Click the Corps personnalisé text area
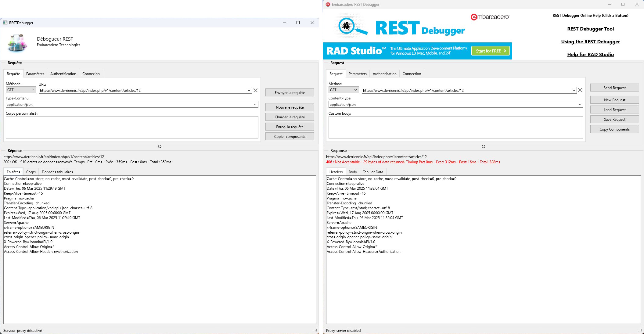 coord(132,127)
